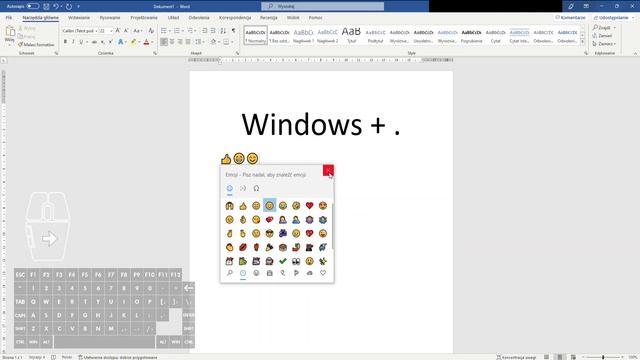
Task: Apply red font color
Action: pyautogui.click(x=147, y=42)
